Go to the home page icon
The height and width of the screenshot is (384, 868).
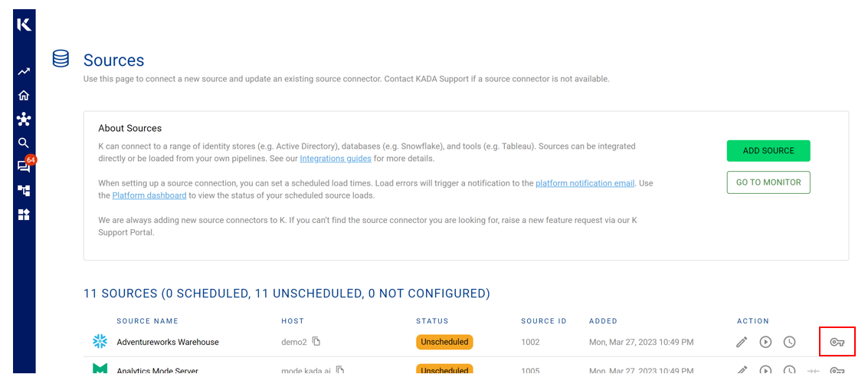pos(24,95)
